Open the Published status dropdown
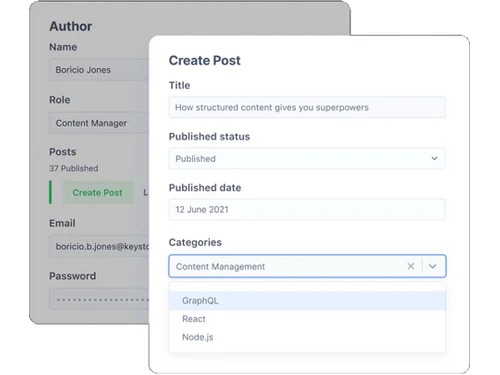The height and width of the screenshot is (375, 500). click(x=307, y=158)
